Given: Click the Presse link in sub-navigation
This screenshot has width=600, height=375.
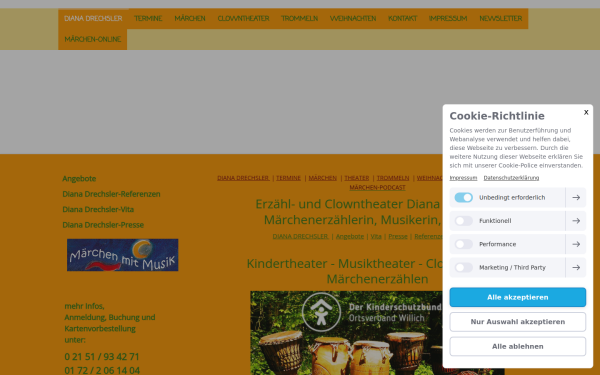Looking at the screenshot, I should [x=398, y=236].
